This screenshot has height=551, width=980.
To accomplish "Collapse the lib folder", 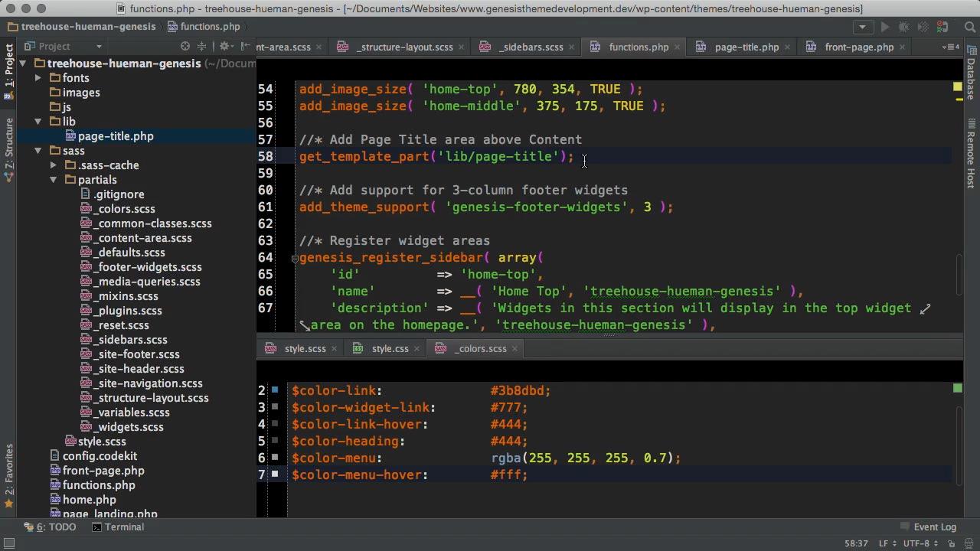I will 38,122.
